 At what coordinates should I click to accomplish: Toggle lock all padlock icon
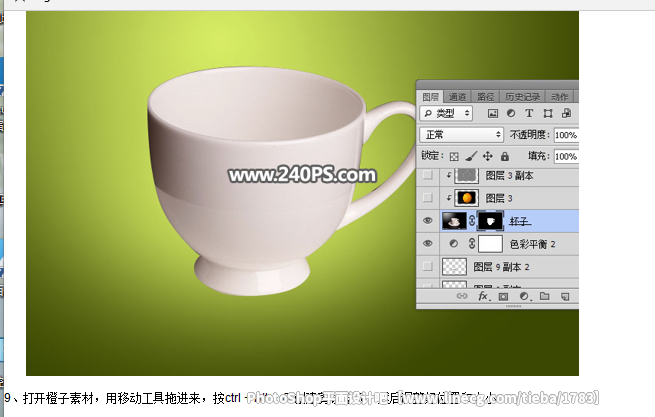pos(505,157)
